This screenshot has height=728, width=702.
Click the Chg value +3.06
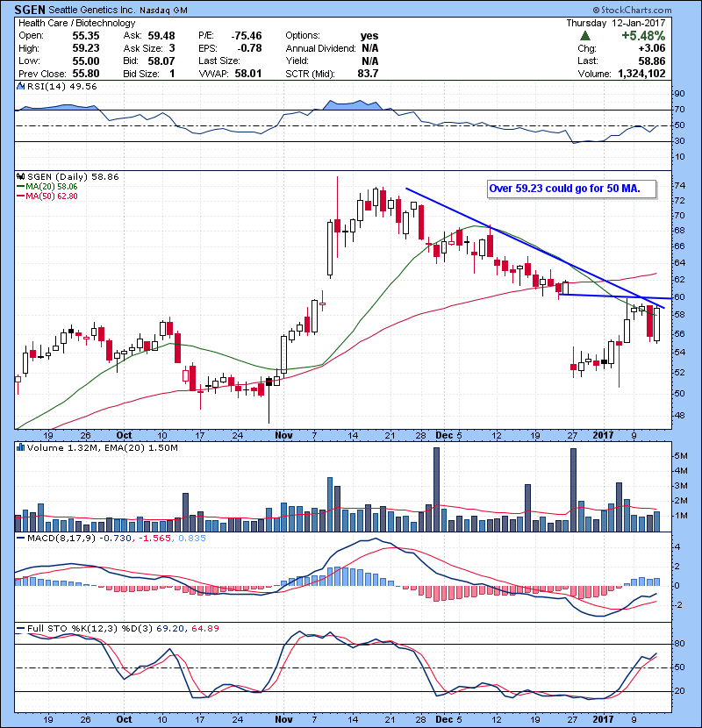tap(652, 48)
